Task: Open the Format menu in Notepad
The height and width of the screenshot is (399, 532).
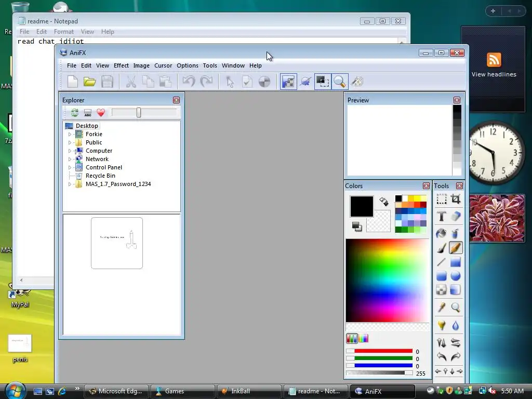Action: [64, 32]
